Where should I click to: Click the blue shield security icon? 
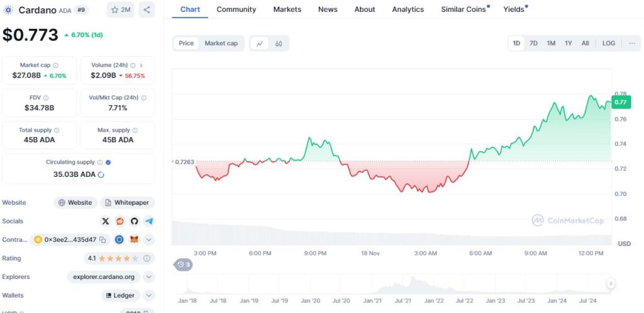119,239
